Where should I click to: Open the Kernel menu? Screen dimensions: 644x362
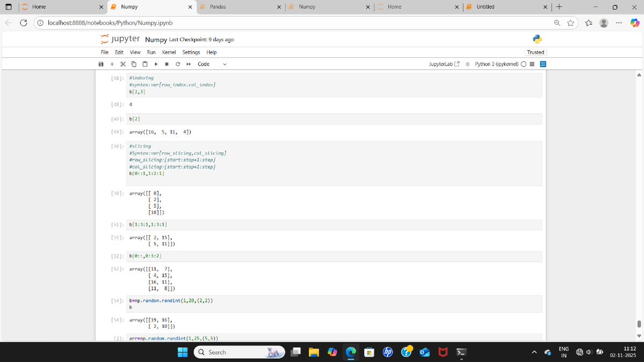click(169, 52)
